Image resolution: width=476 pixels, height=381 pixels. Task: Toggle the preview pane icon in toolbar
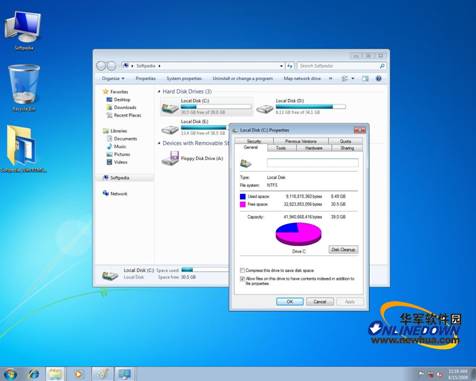[x=365, y=79]
